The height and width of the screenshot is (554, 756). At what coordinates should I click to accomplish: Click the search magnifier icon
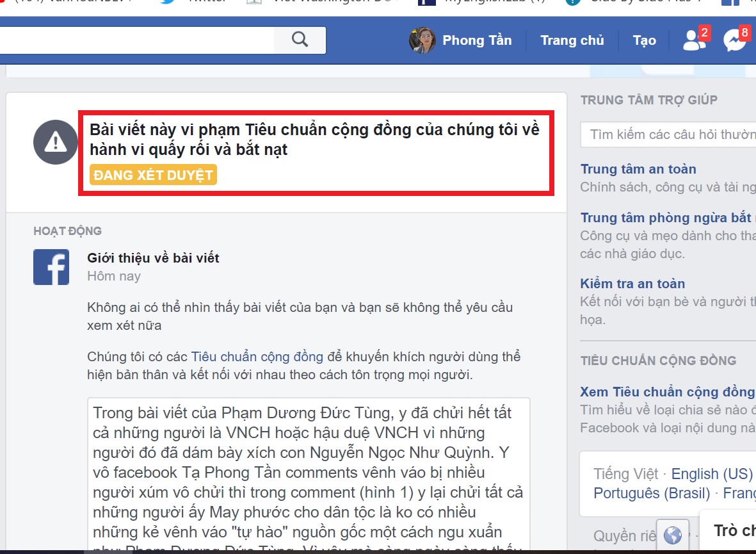point(300,40)
